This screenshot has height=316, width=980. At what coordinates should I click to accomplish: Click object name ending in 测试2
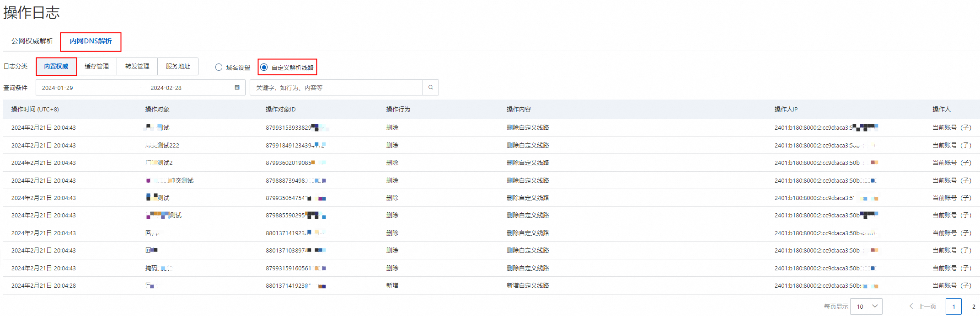[x=159, y=163]
